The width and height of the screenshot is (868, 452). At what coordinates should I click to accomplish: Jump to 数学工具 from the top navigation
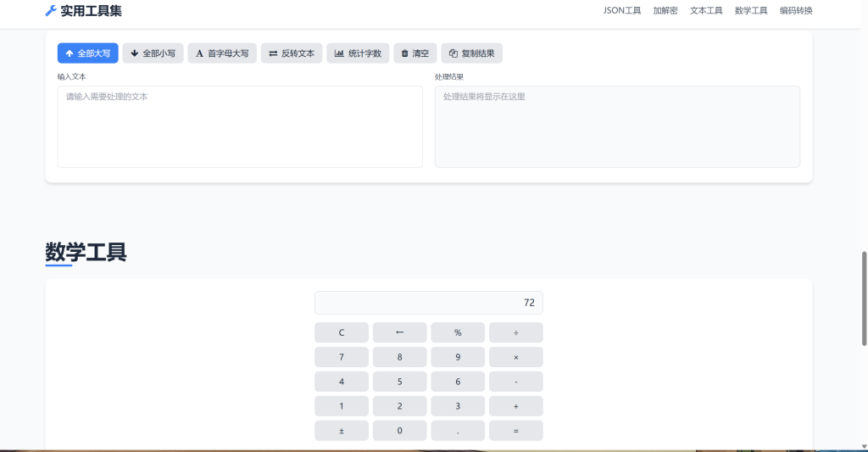(x=751, y=10)
